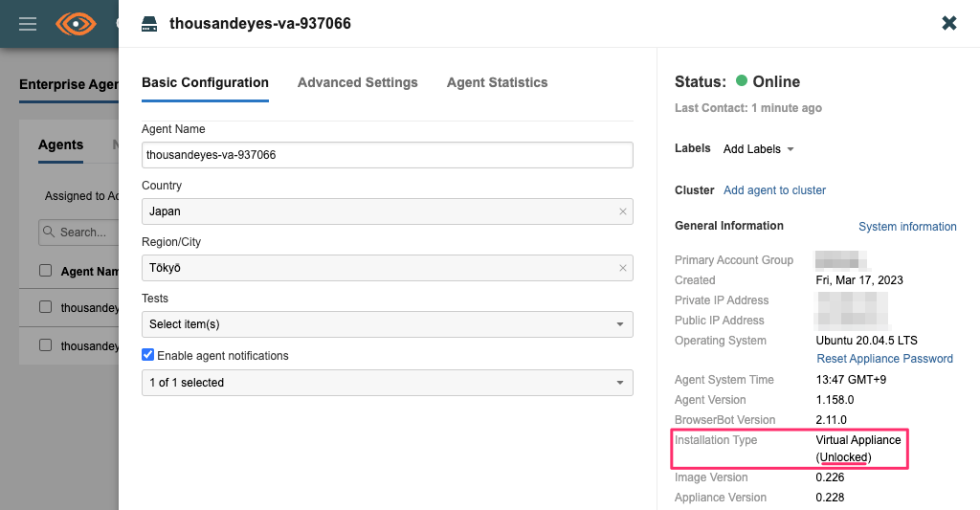Click the Assigned to filter text in background
Screen dimensions: 980x510
click(81, 196)
